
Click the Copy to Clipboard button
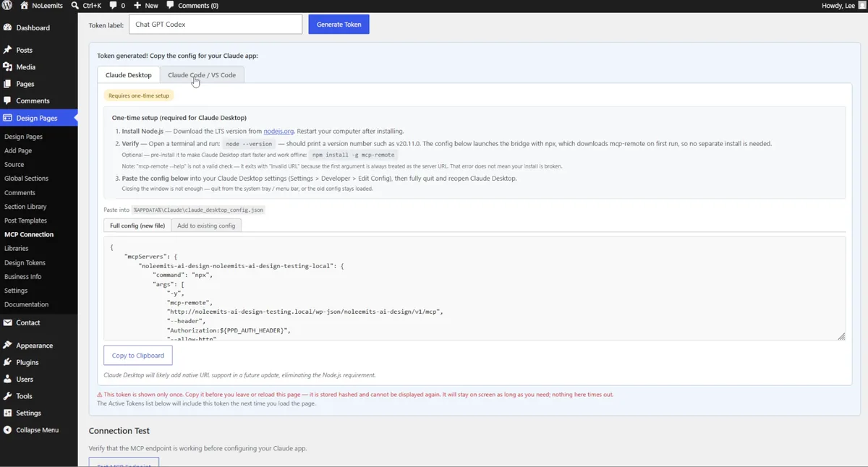point(138,356)
